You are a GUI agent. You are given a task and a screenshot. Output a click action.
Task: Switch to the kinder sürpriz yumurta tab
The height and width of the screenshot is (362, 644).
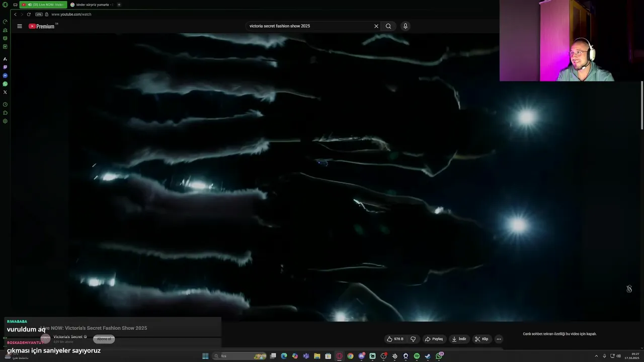coord(92,5)
